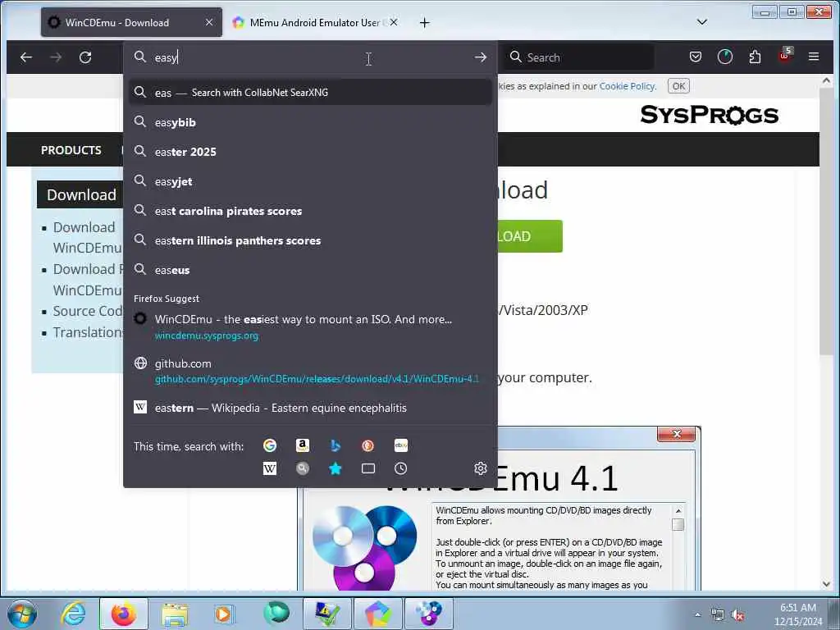Close the MEmu Android Emulator tab
This screenshot has width=840, height=630.
point(394,22)
